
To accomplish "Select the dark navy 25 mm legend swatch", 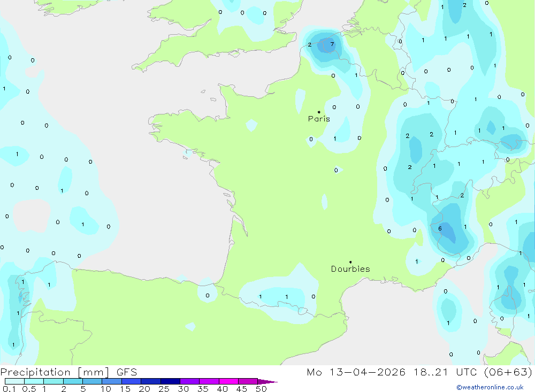I will tap(170, 381).
